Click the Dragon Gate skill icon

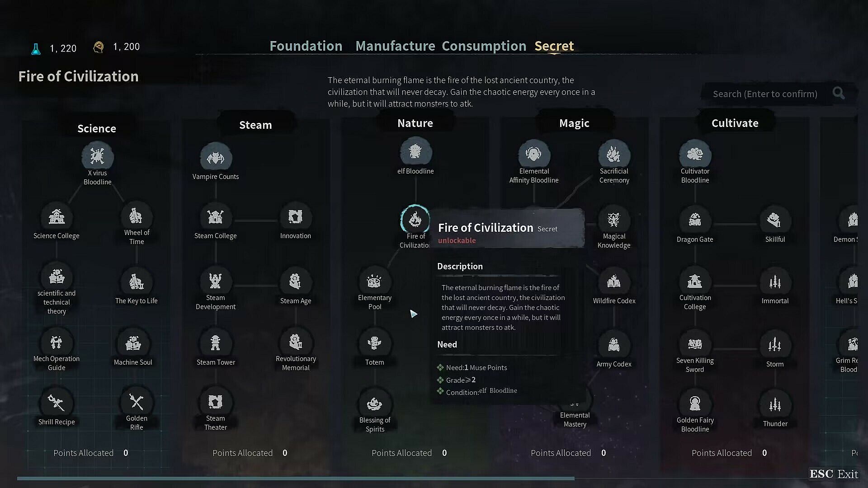pyautogui.click(x=695, y=221)
